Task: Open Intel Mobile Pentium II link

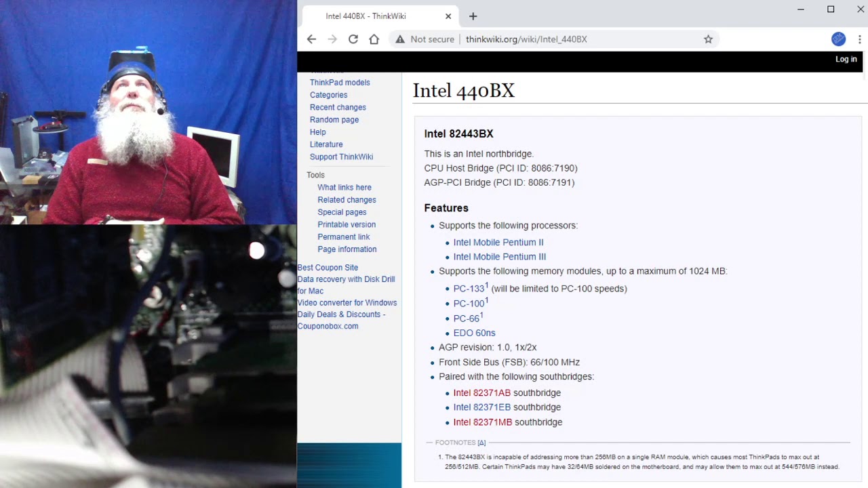Action: [498, 243]
